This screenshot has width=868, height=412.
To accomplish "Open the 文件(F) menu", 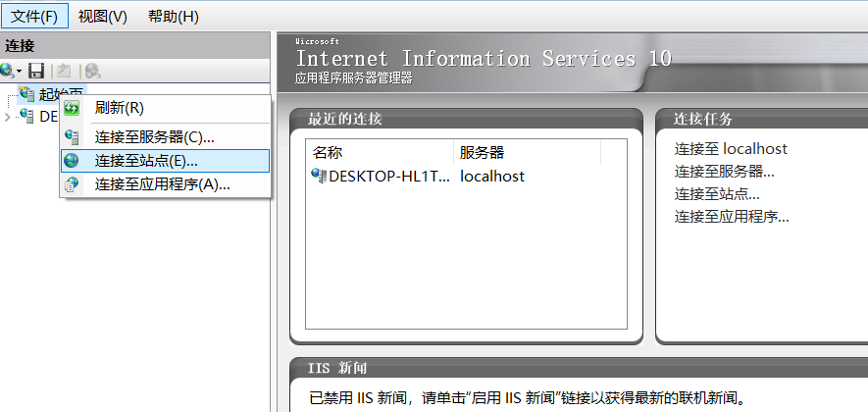I will 34,16.
